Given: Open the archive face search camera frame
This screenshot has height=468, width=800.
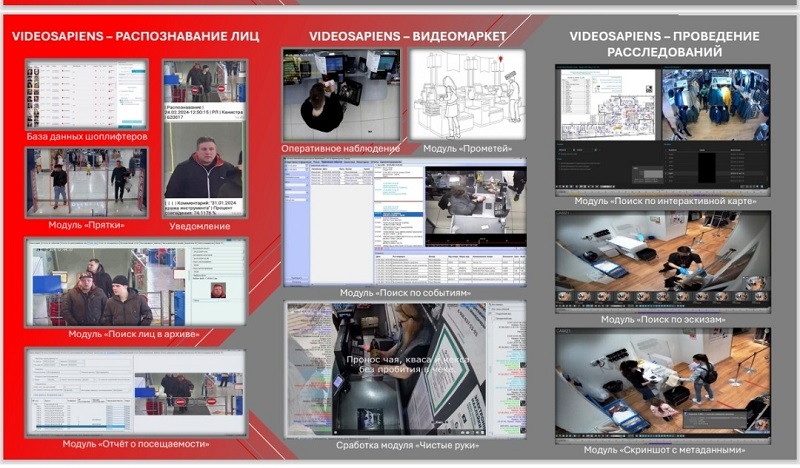Looking at the screenshot, I should [x=110, y=286].
